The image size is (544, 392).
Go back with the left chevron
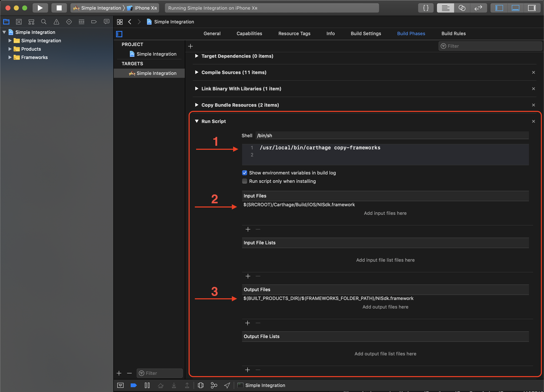(130, 22)
